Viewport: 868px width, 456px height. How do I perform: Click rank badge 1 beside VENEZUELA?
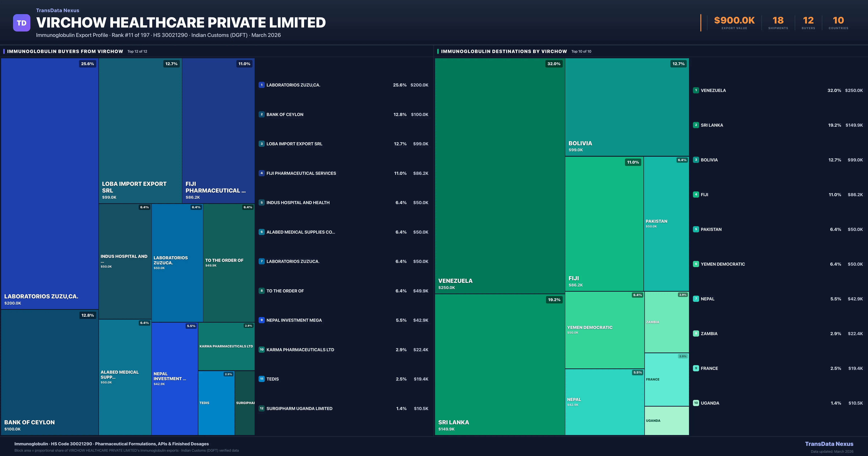(696, 90)
